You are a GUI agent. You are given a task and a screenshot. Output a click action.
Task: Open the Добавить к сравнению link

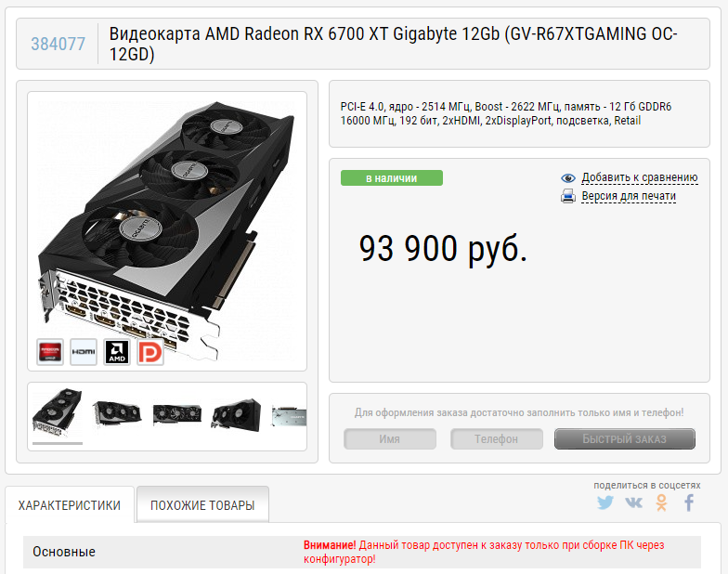639,177
